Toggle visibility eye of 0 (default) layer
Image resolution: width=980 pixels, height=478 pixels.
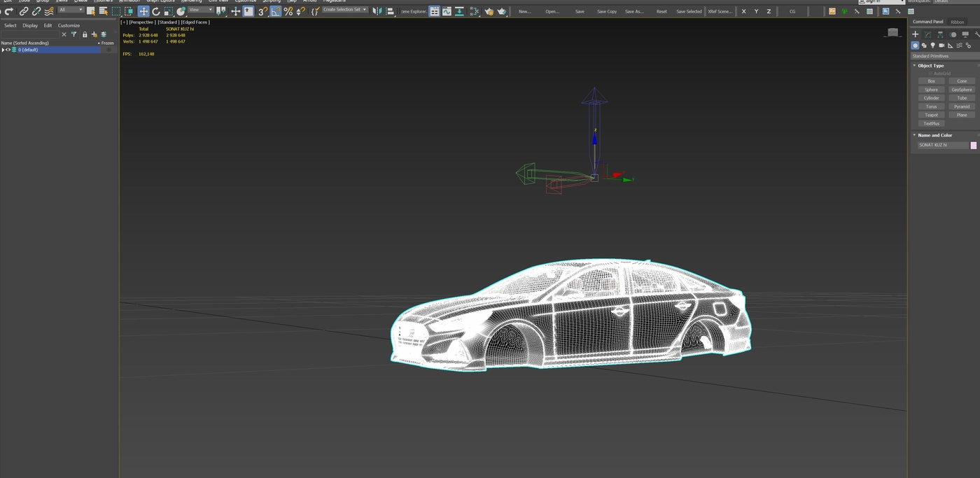coord(8,50)
